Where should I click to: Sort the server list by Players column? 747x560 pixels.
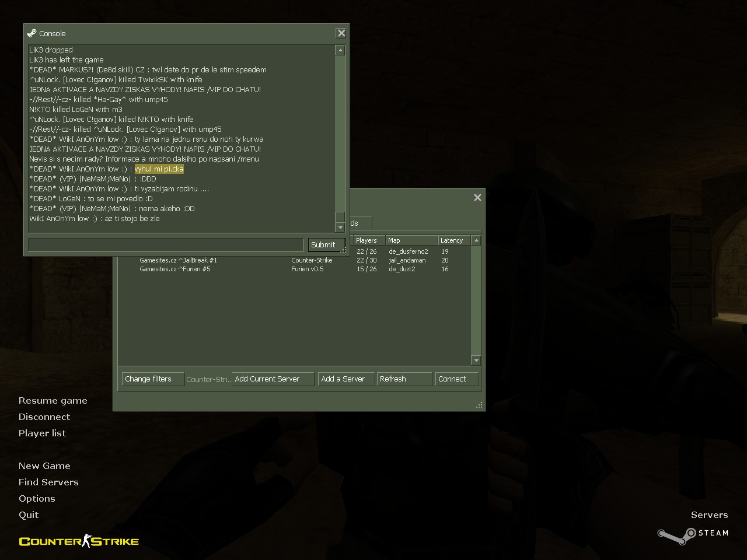[x=369, y=240]
